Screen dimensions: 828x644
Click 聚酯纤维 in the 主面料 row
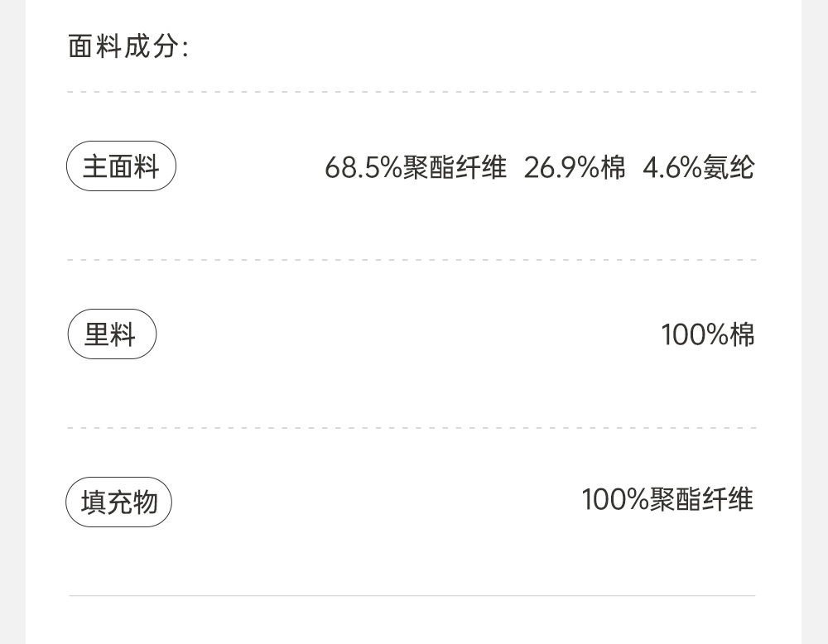pos(455,168)
